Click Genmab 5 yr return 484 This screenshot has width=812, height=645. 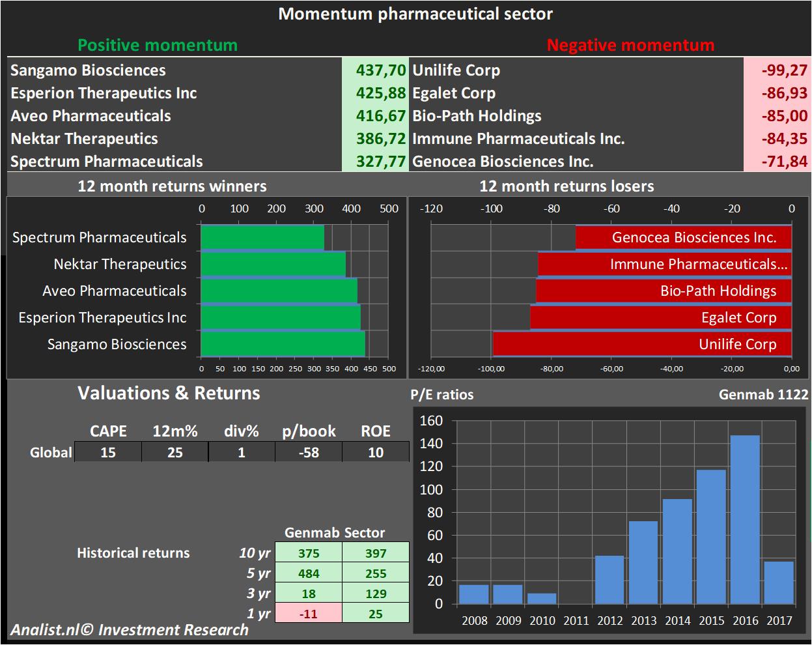(309, 573)
